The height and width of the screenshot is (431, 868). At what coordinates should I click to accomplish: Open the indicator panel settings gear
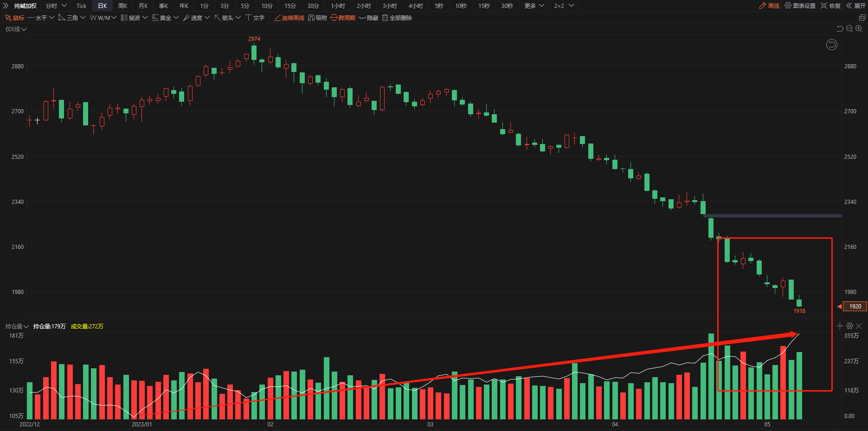[x=849, y=326]
